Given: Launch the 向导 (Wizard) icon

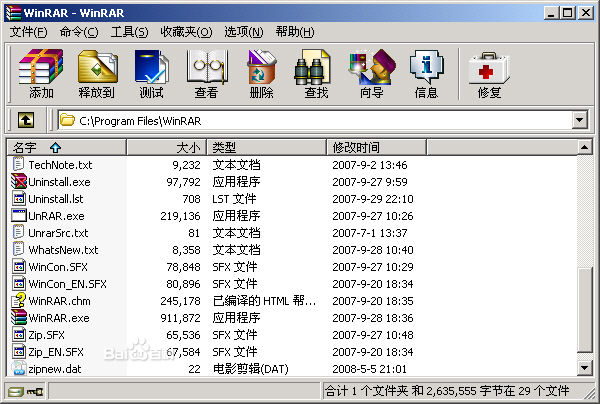Looking at the screenshot, I should [372, 67].
